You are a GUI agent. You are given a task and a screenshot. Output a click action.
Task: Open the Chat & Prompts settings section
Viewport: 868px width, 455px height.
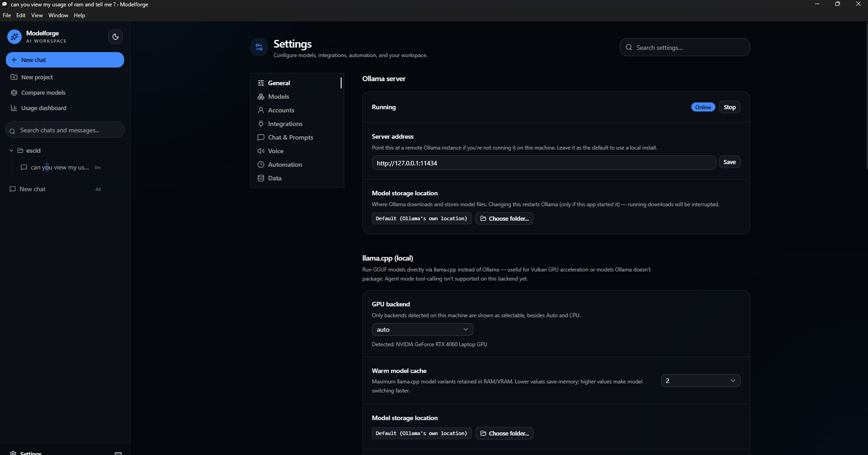pos(297,137)
